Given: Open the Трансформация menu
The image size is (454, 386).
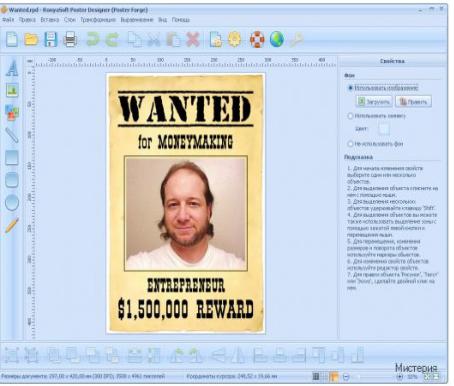Looking at the screenshot, I should [98, 20].
